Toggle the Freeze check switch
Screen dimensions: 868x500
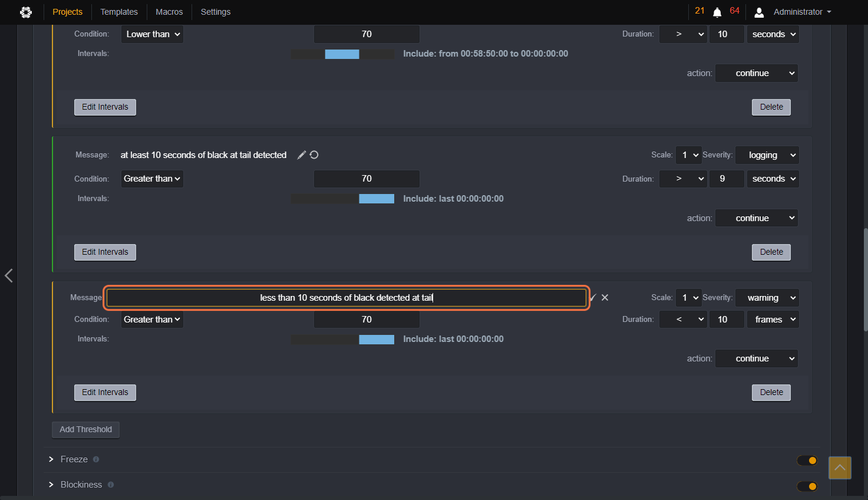(x=807, y=460)
